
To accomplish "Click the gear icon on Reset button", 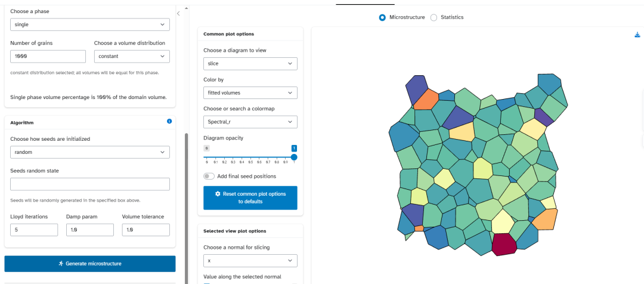I will [x=218, y=193].
